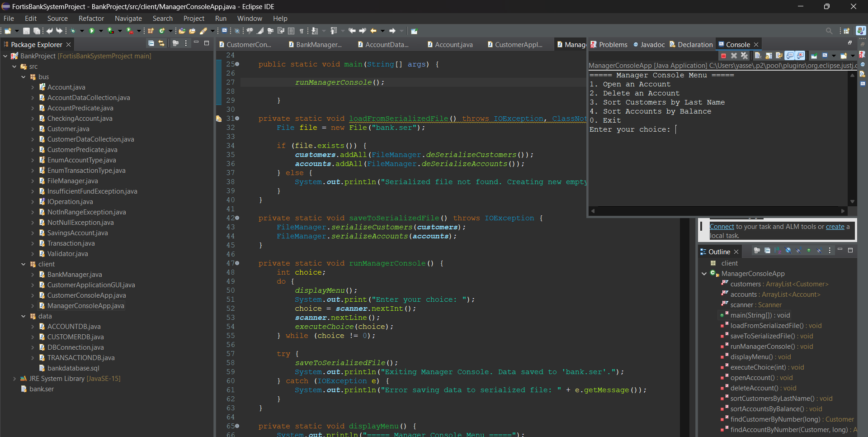
Task: Click Remove All Terminated Launches icon
Action: point(744,56)
